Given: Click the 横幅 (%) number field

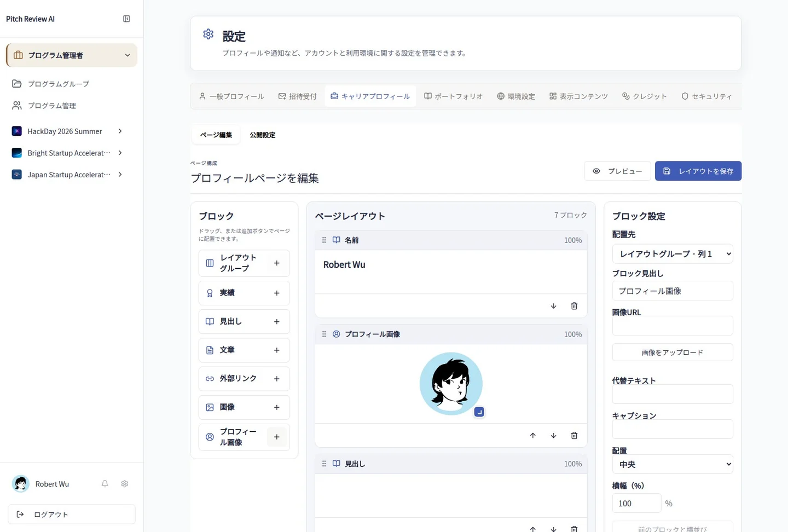Looking at the screenshot, I should tap(636, 504).
